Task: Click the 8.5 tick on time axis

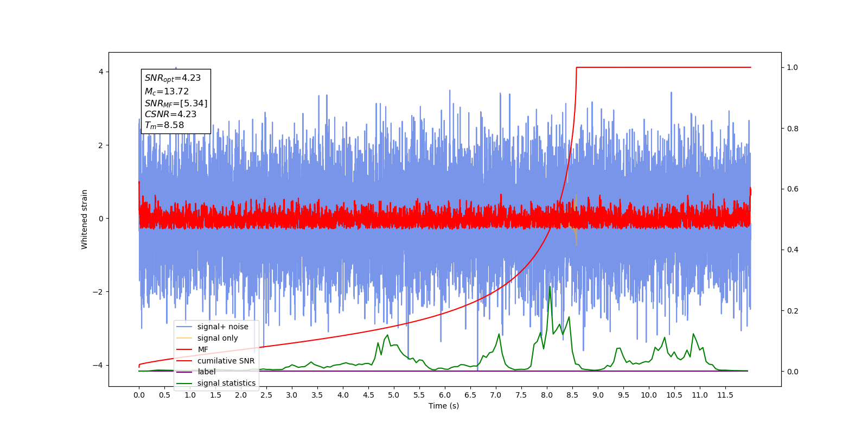Action: [572, 395]
